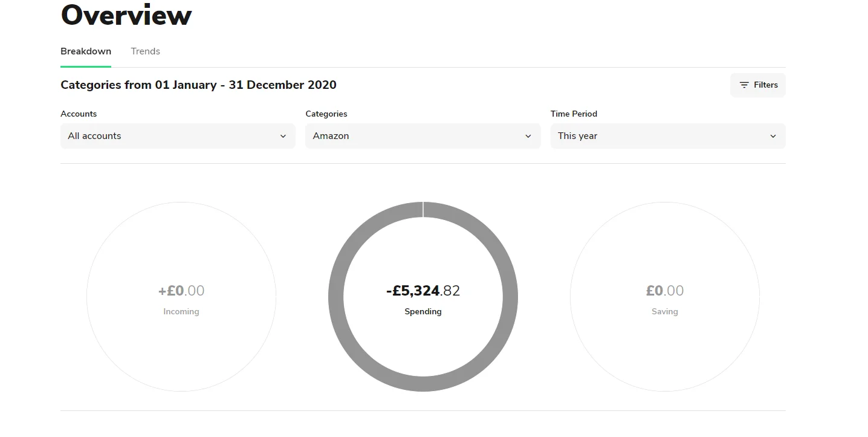The image size is (868, 437).
Task: Click the Saving label in right circle
Action: [x=665, y=312]
